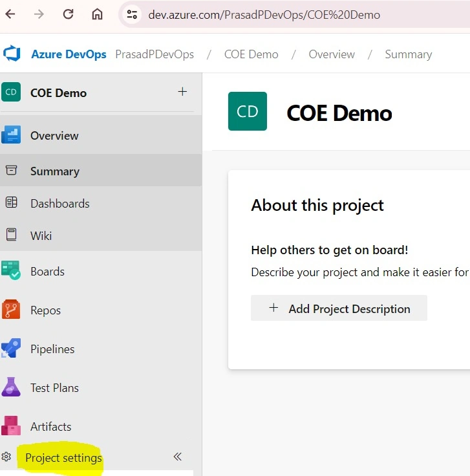Open the Repos section icon

11,309
